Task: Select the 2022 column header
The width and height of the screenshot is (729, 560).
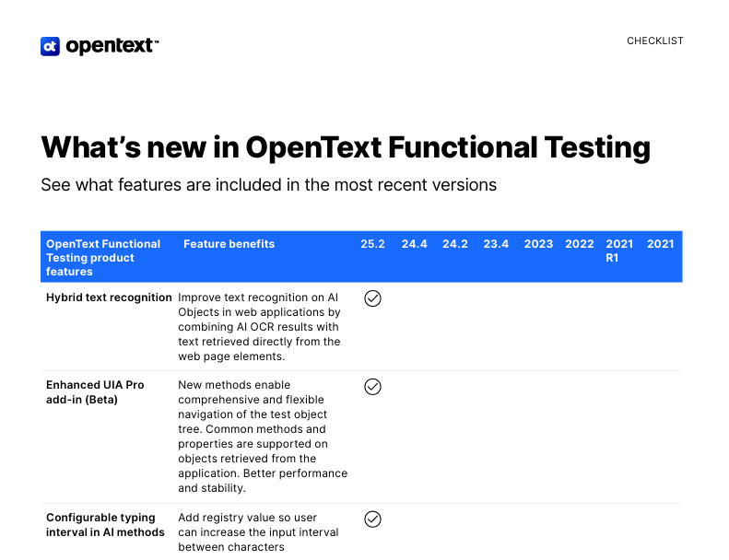Action: 579,244
